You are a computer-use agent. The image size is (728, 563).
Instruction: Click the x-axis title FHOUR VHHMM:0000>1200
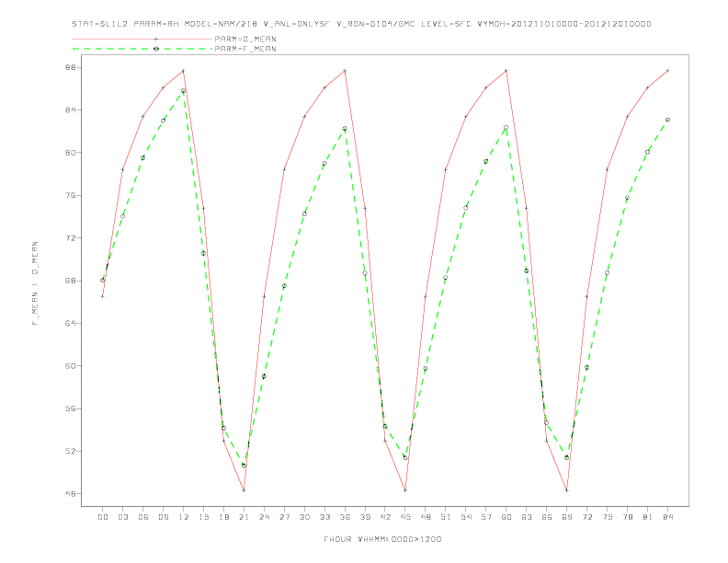(382, 539)
